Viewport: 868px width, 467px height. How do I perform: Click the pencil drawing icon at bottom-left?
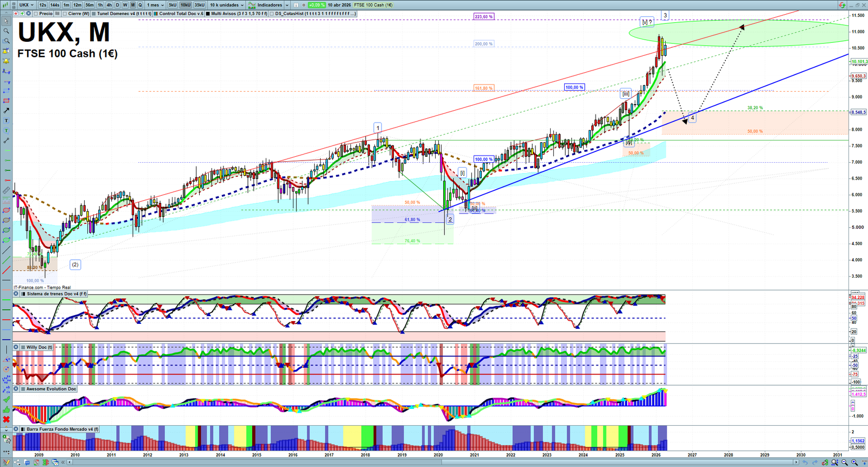6,463
